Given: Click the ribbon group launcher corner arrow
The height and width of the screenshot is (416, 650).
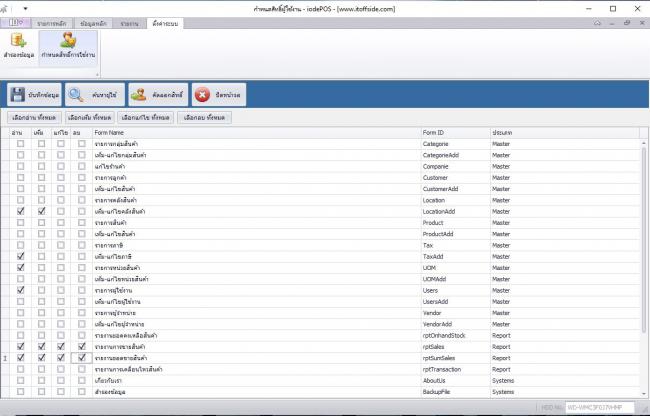Looking at the screenshot, I should (x=97, y=75).
